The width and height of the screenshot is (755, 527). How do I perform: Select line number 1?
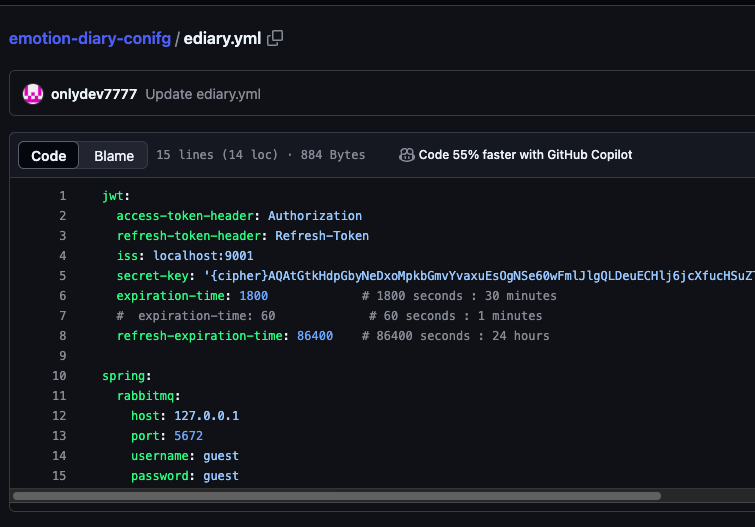coord(63,196)
